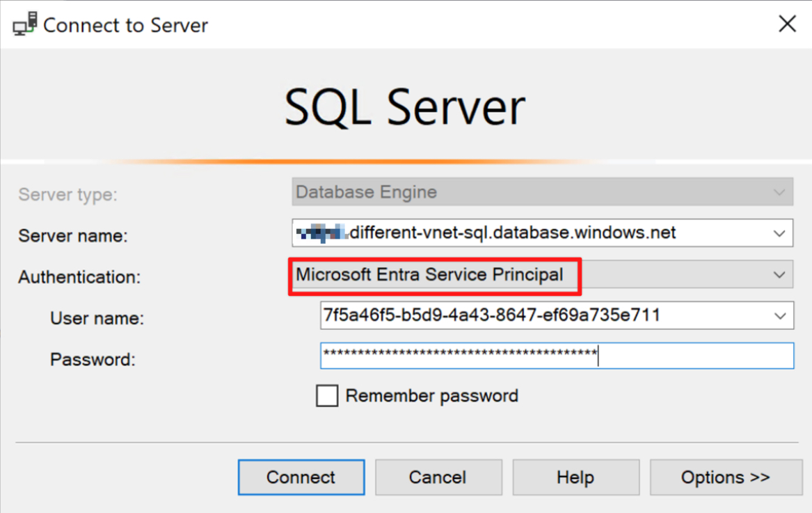Enable the Remember password checkbox

(327, 396)
